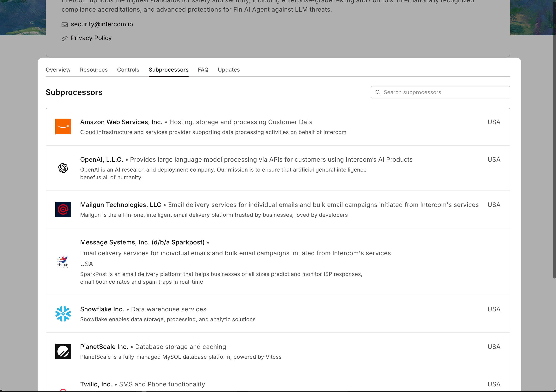556x392 pixels.
Task: Click USA in the Mailgun row
Action: 494,205
